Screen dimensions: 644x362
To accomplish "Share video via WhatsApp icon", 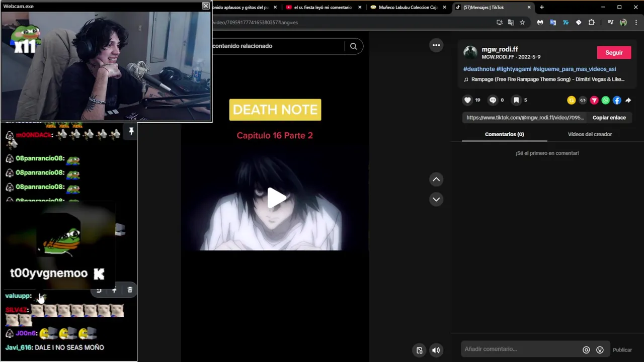I will coord(606,101).
